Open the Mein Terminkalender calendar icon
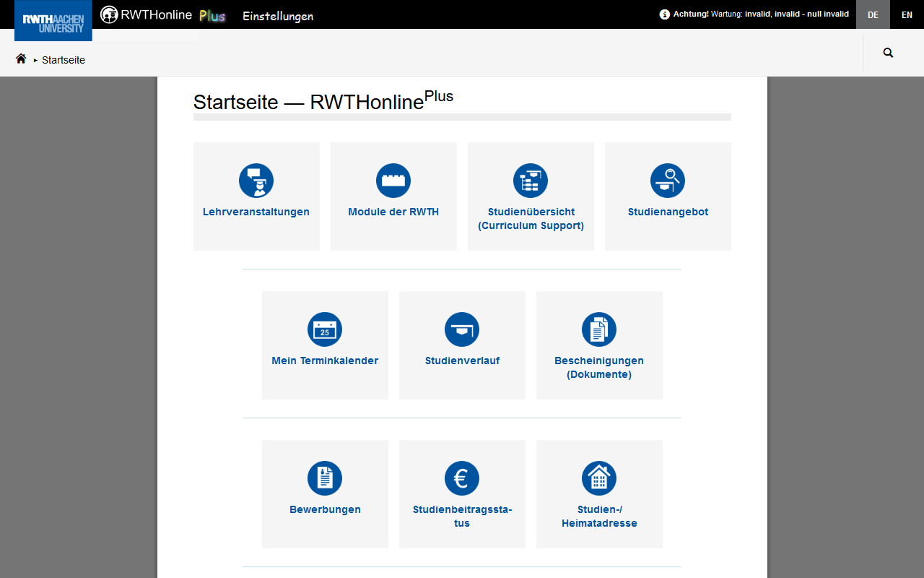924x578 pixels. point(325,329)
